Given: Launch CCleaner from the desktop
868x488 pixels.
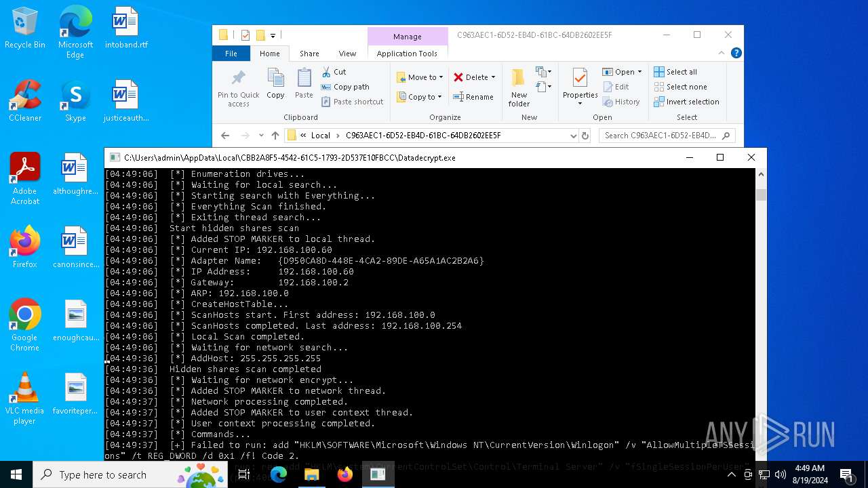Looking at the screenshot, I should point(25,102).
